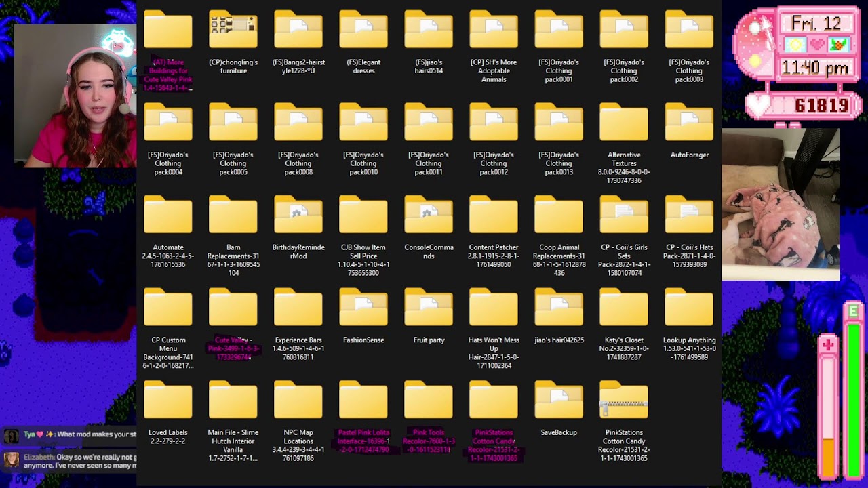Open the Pink Tools Recolor folder
The height and width of the screenshot is (488, 868).
tap(429, 401)
